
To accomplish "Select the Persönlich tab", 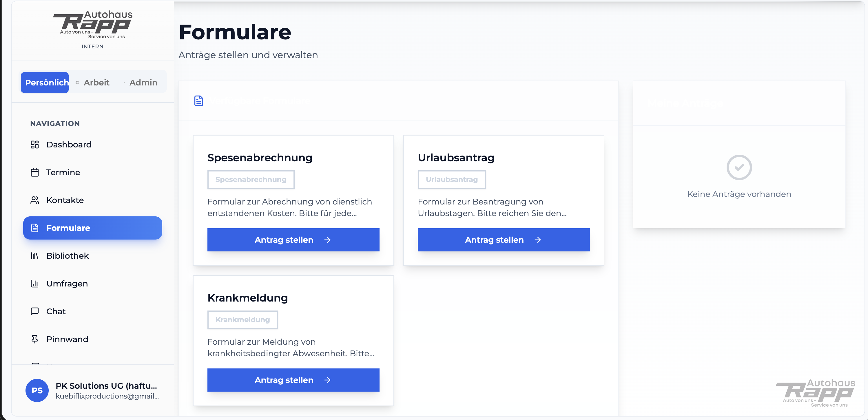I will [x=45, y=83].
